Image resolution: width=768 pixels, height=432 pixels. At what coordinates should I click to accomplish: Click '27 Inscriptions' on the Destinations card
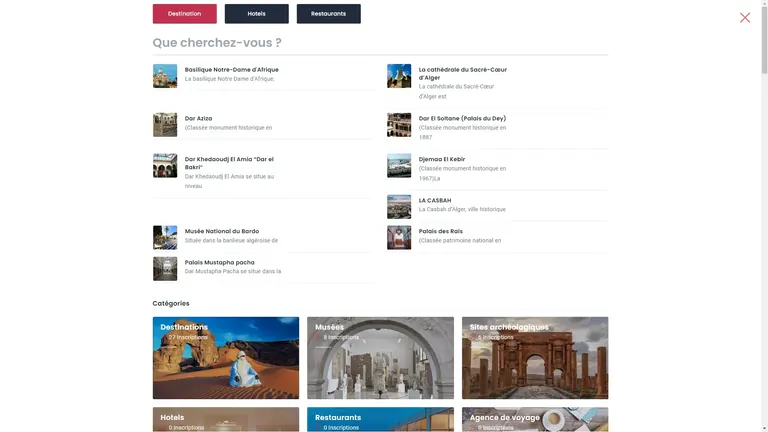(x=188, y=337)
